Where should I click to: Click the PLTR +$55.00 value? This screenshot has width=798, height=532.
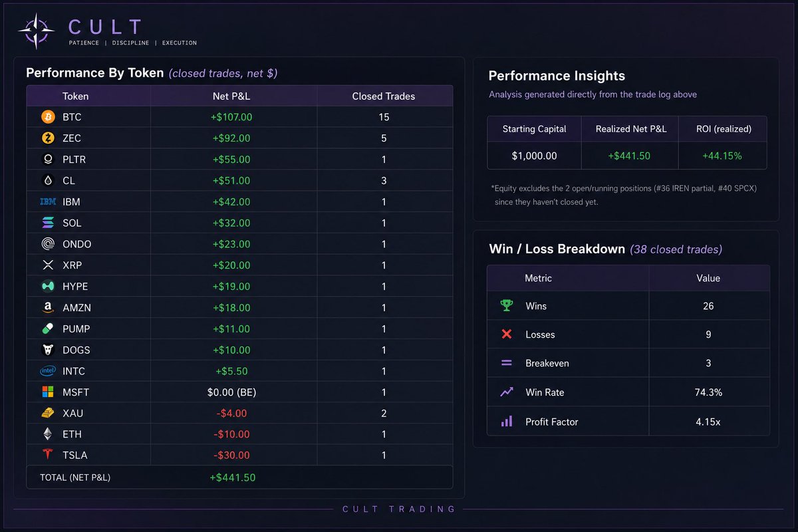231,160
